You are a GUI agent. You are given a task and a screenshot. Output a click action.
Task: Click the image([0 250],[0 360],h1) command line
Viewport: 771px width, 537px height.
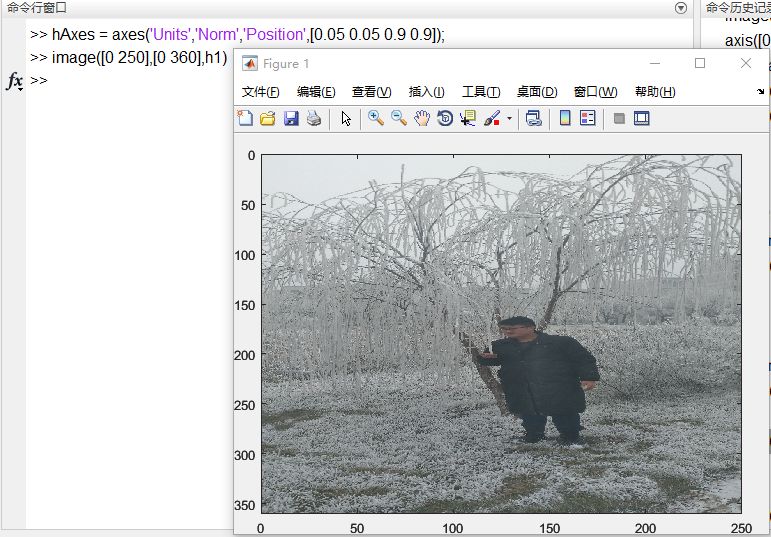click(x=128, y=58)
